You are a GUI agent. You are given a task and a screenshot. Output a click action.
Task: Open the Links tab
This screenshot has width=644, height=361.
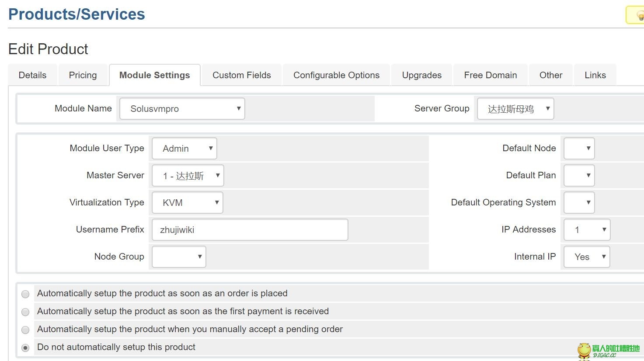click(x=595, y=75)
